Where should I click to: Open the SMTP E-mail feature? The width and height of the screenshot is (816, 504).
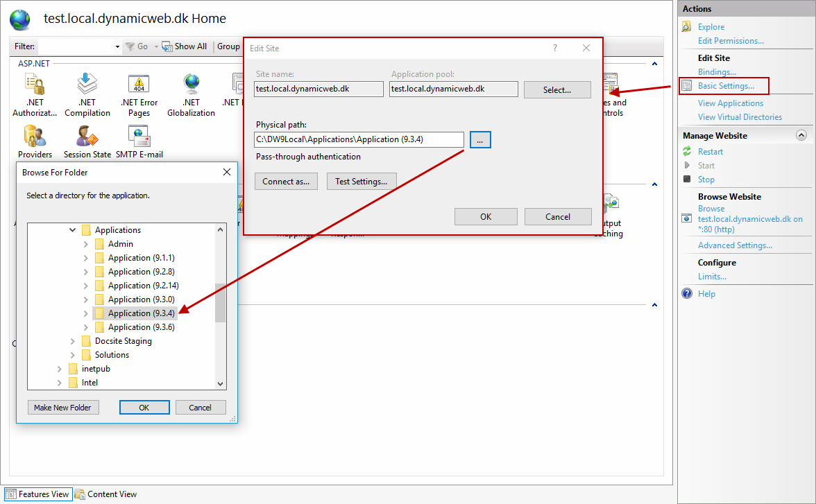coord(139,135)
